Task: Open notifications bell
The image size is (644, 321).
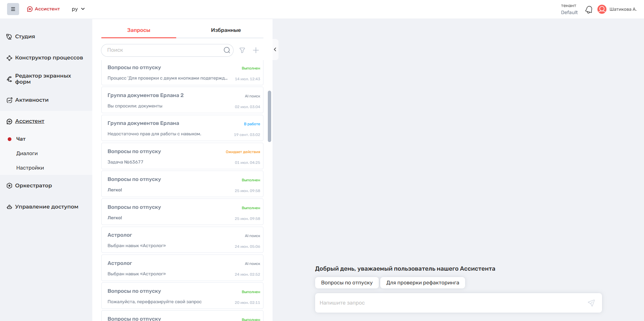Action: click(589, 9)
